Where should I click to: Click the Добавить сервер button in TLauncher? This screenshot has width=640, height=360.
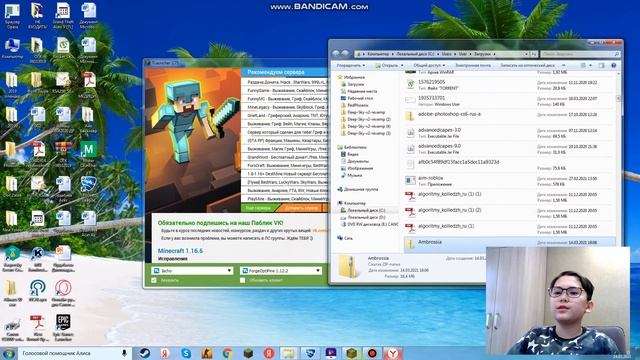tap(302, 208)
